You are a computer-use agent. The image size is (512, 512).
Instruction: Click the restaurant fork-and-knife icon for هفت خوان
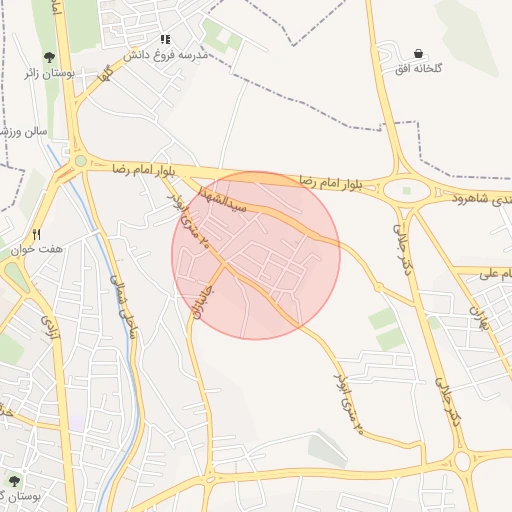click(37, 235)
